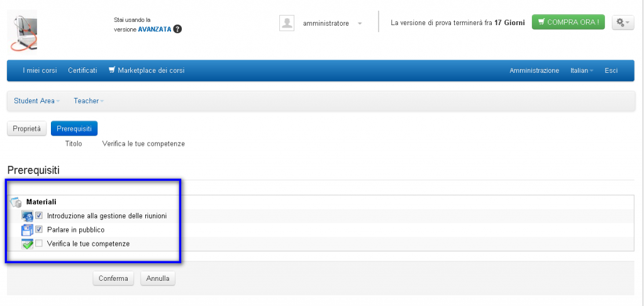Uncheck Parlare in pubblico prerequisite
Image resolution: width=644 pixels, height=306 pixels.
39,229
